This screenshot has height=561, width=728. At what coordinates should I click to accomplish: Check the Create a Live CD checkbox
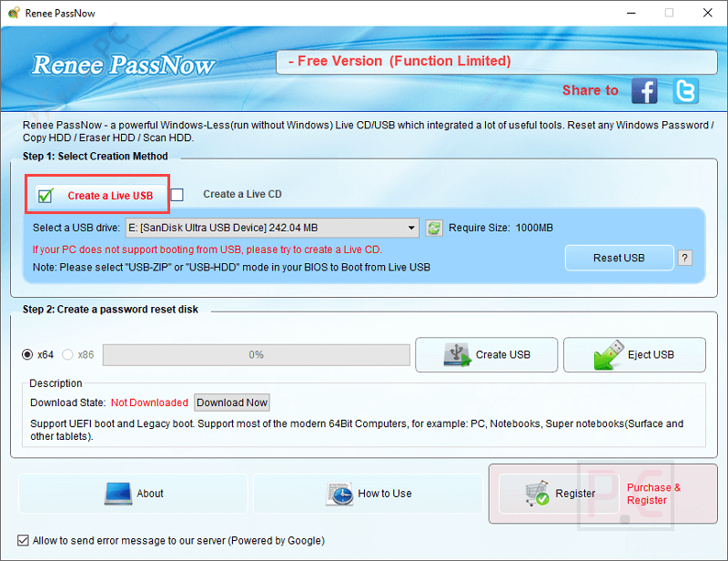tap(177, 194)
